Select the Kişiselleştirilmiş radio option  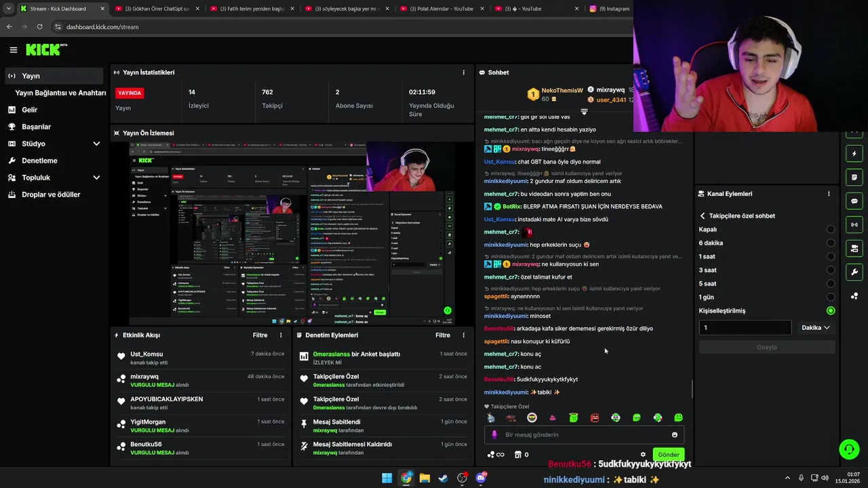coord(831,310)
